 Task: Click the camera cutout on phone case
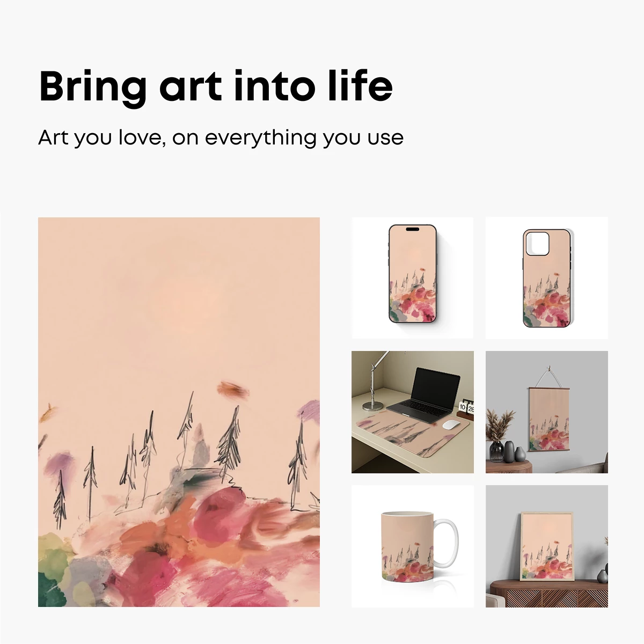point(537,244)
